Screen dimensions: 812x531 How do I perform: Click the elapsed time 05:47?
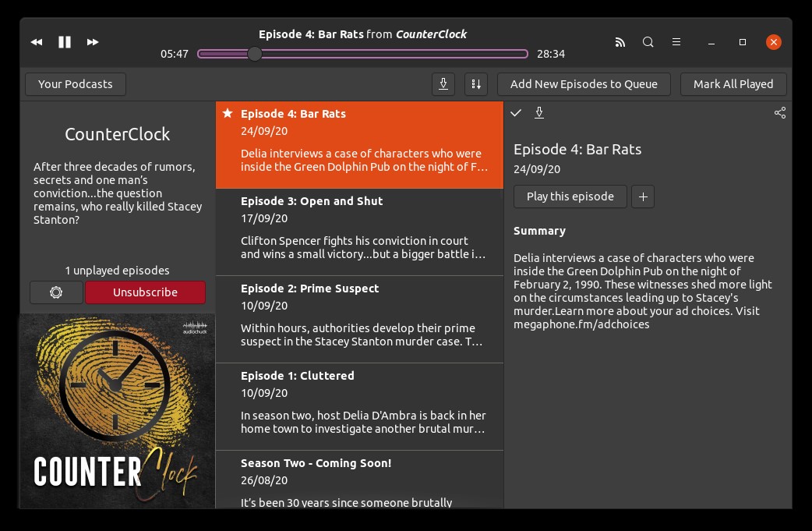[x=175, y=54]
